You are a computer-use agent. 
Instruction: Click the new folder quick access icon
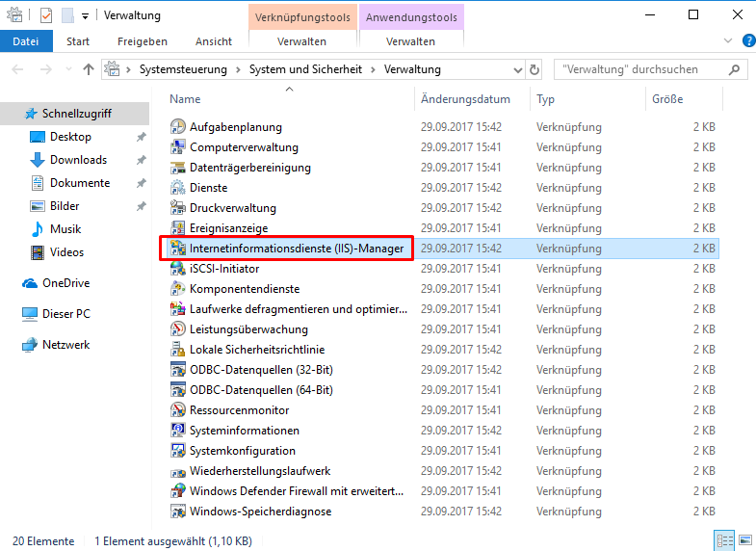click(67, 15)
